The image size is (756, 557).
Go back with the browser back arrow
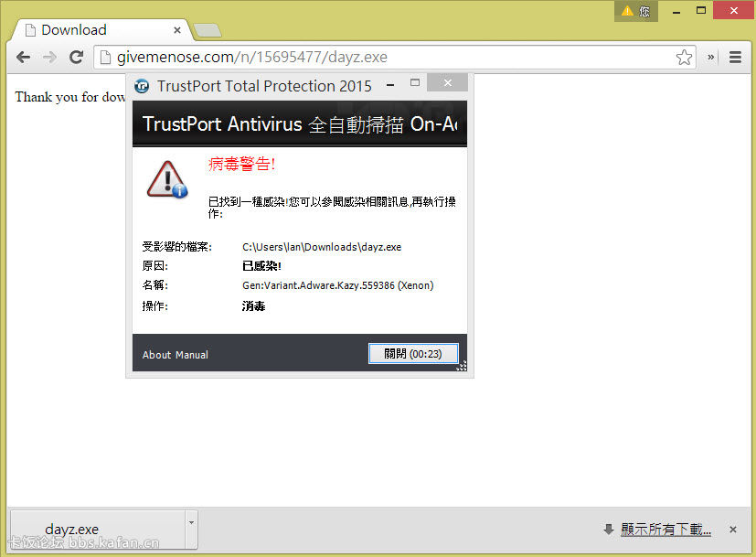click(x=23, y=58)
